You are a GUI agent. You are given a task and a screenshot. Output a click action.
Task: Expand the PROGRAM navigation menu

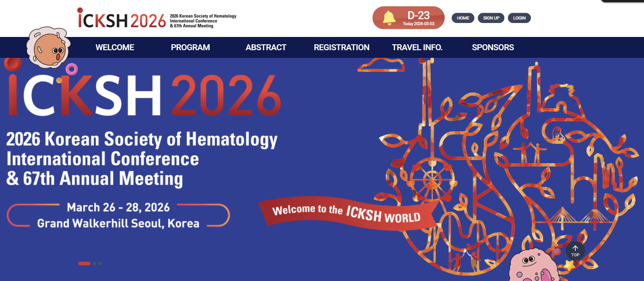[x=190, y=47]
